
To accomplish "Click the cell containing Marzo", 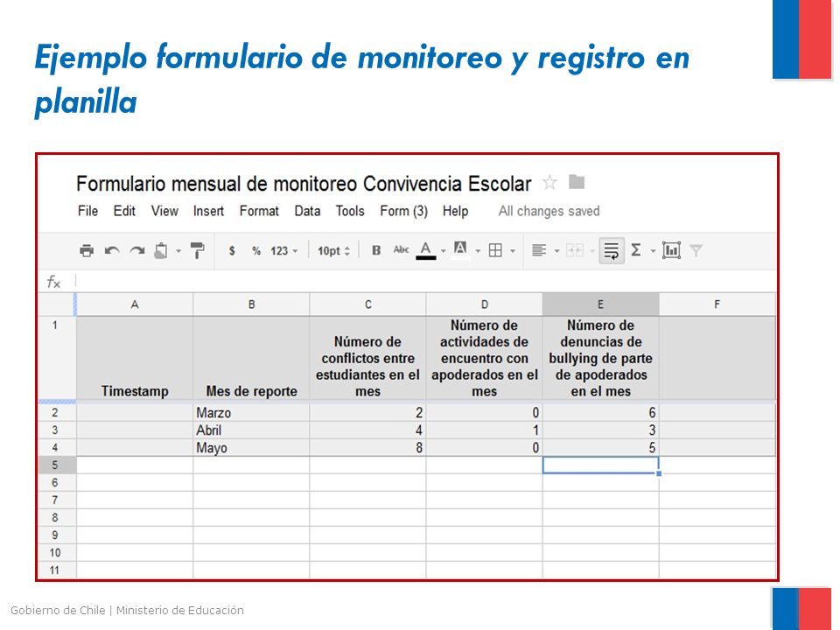I will click(x=251, y=412).
